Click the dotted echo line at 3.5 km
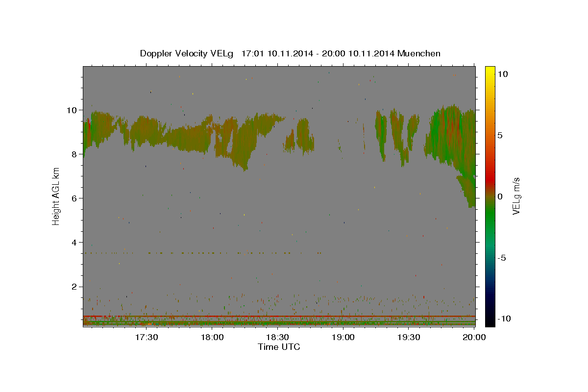 point(202,253)
